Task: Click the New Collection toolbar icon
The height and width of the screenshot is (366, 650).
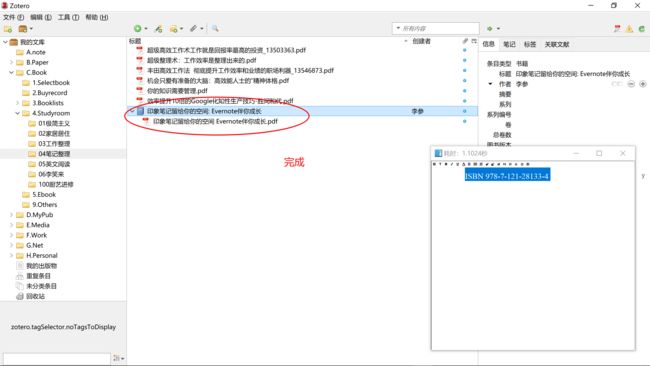Action: 7,29
